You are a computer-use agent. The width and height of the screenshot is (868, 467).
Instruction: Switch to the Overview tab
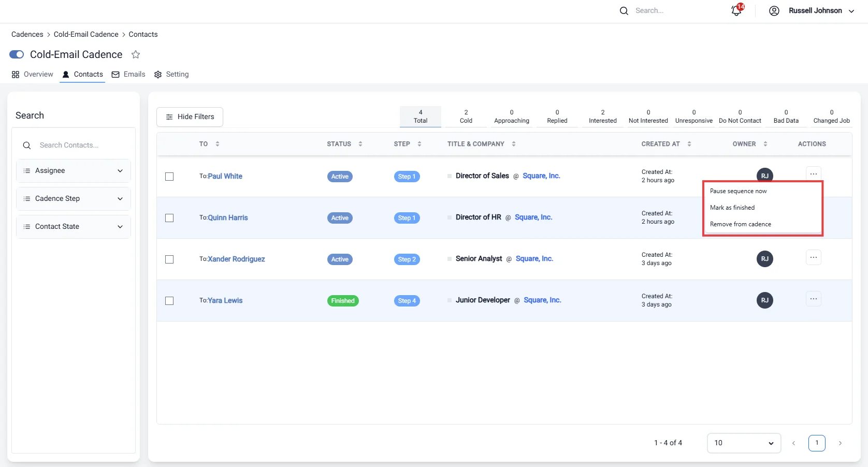33,75
